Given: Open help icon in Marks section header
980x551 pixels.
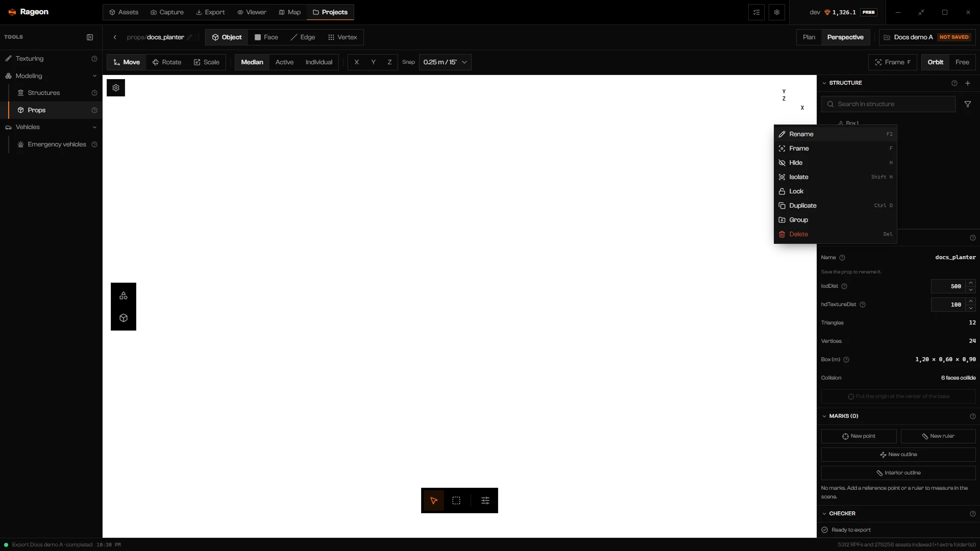Looking at the screenshot, I should 973,416.
